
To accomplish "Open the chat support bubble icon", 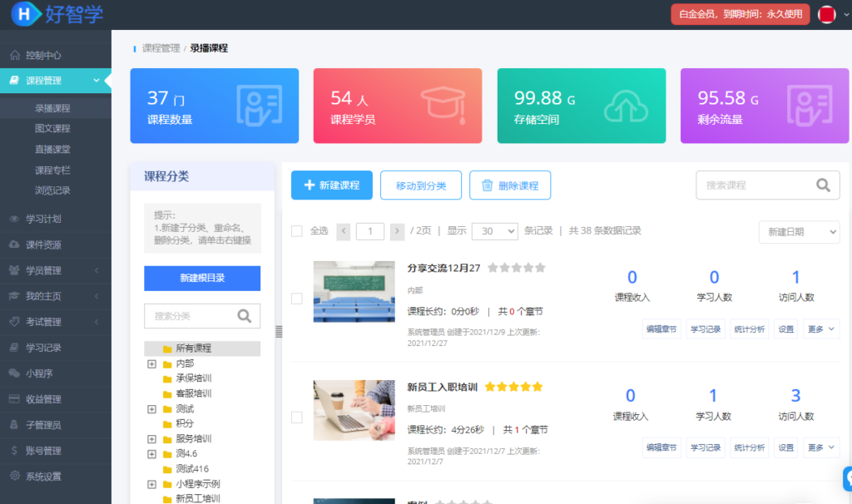I will (x=848, y=479).
